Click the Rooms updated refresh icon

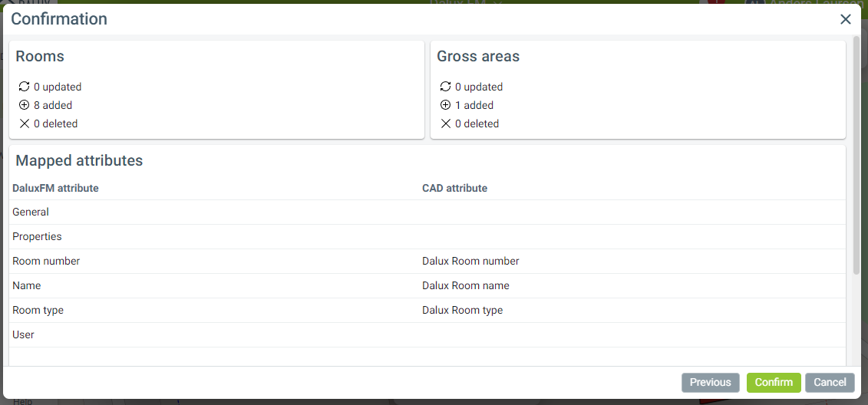(x=24, y=87)
